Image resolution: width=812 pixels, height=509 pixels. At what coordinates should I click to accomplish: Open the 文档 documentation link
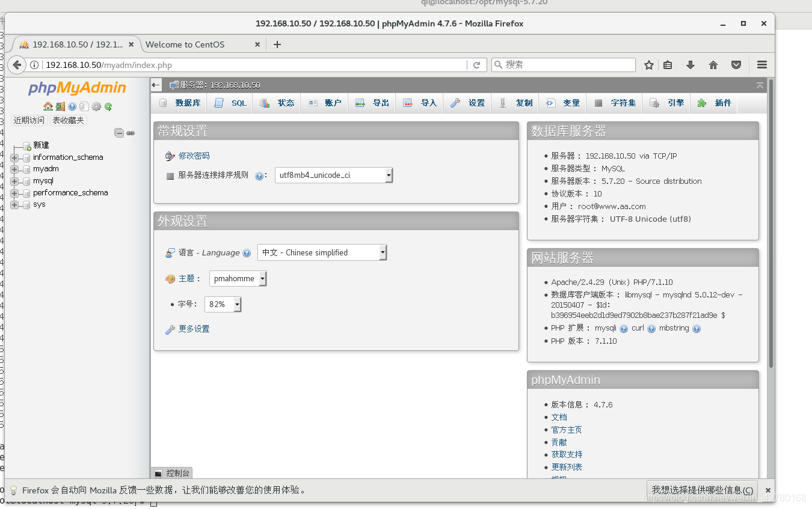(x=559, y=418)
